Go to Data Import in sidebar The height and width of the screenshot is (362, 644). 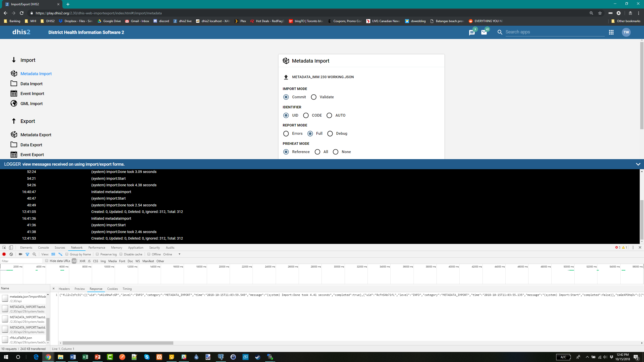tap(31, 84)
